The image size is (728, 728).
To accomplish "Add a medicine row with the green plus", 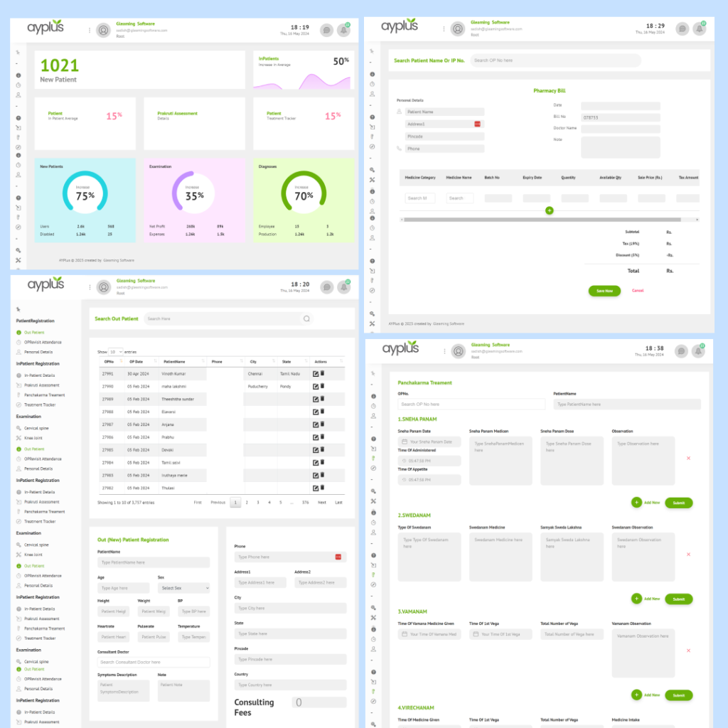I will (x=550, y=210).
